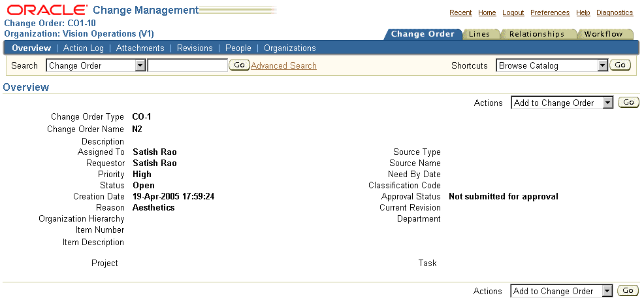Click the Change Order Type value CO-1
The width and height of the screenshot is (644, 304).
pyautogui.click(x=142, y=117)
